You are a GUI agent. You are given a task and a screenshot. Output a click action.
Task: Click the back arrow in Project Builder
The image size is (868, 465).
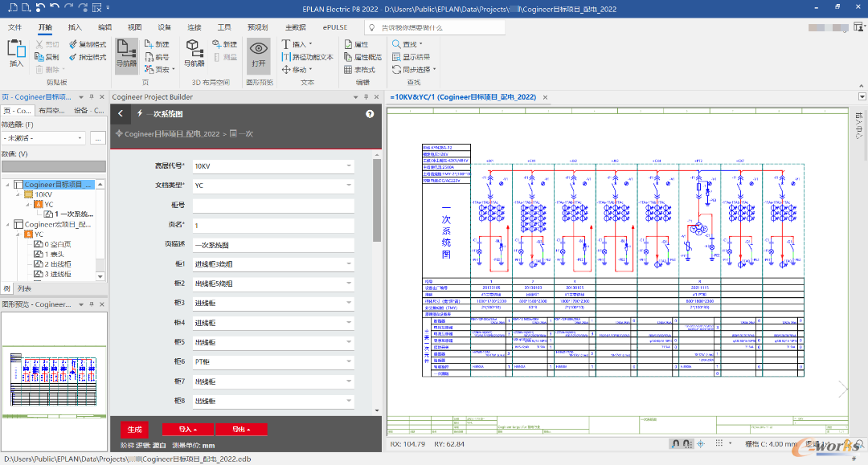[121, 114]
